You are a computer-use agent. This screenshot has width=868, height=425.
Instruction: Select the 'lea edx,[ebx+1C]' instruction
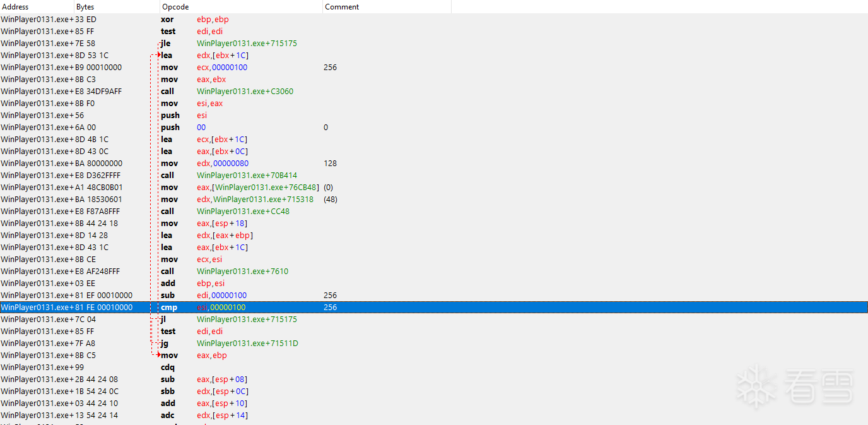(434, 56)
